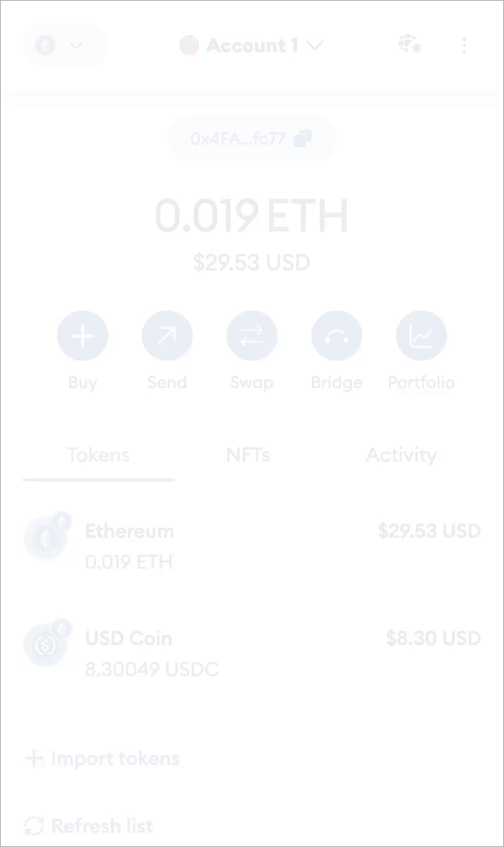The height and width of the screenshot is (847, 504).
Task: Switch to the NFTs tab
Action: point(248,455)
